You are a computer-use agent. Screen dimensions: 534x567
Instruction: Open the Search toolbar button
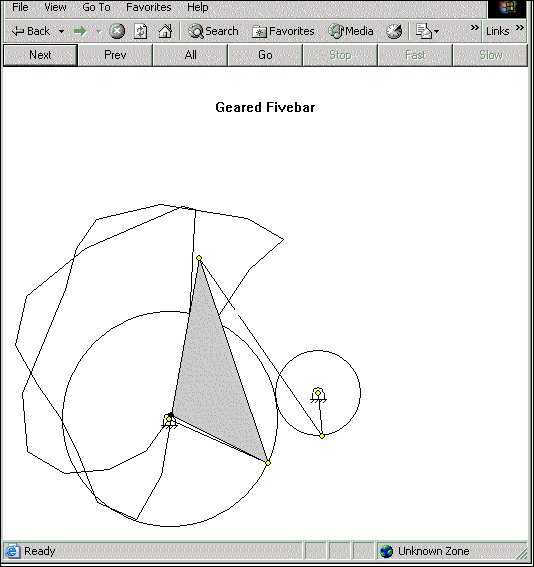pyautogui.click(x=213, y=31)
